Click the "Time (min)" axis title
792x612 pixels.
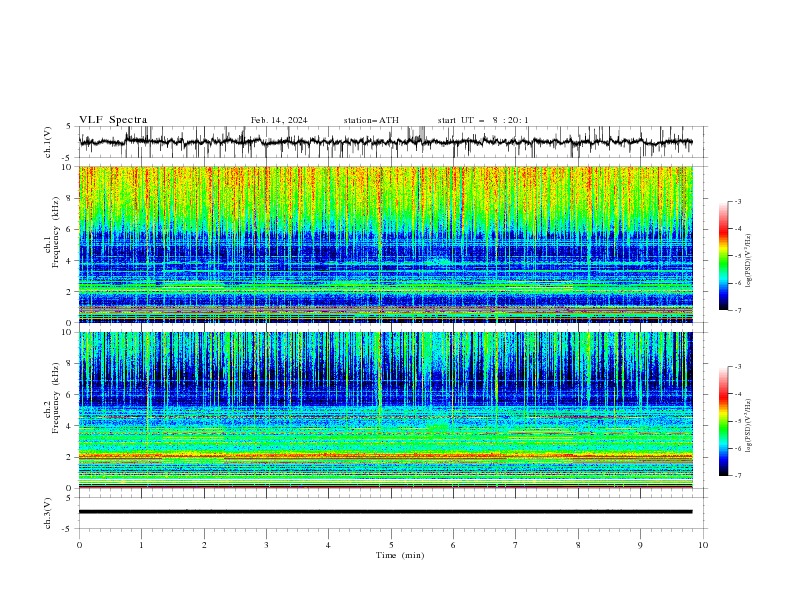click(x=400, y=555)
